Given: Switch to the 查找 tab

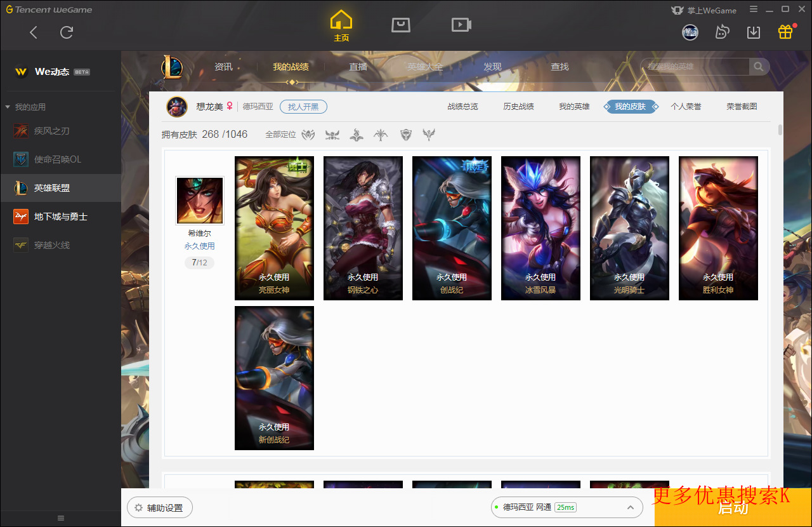Looking at the screenshot, I should [x=560, y=67].
